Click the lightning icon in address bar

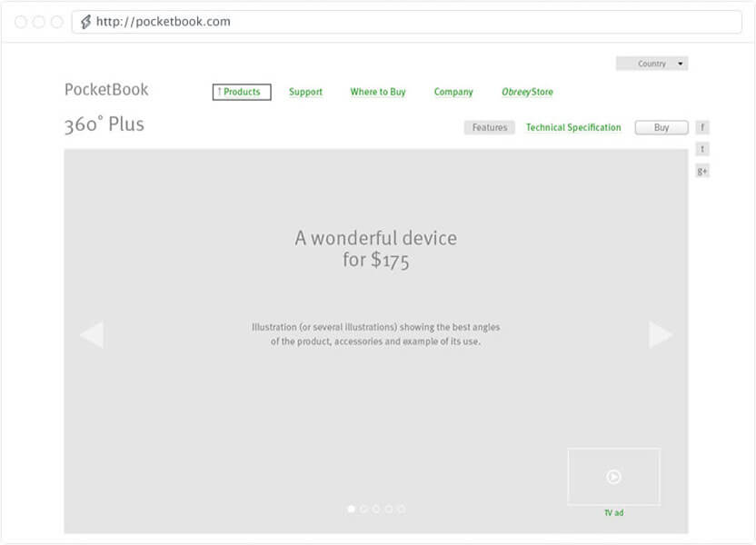coord(85,22)
